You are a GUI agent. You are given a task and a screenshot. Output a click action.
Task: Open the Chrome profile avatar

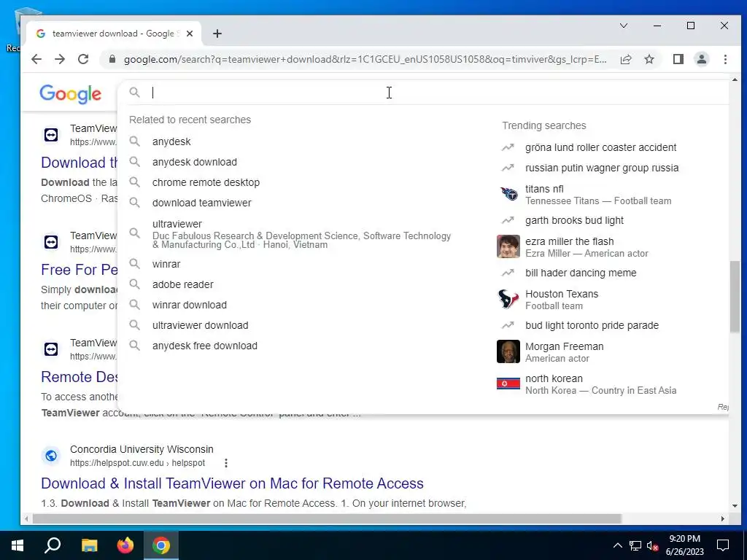tap(702, 59)
